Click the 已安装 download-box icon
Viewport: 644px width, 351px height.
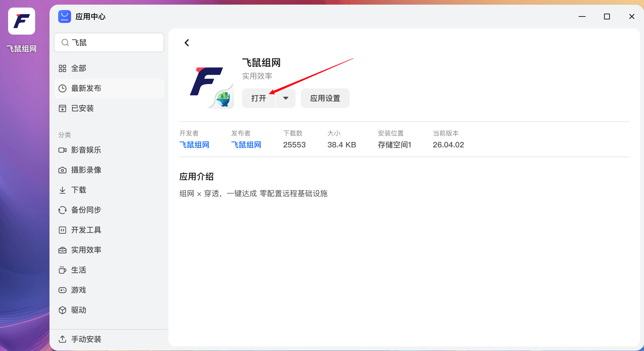[x=62, y=108]
